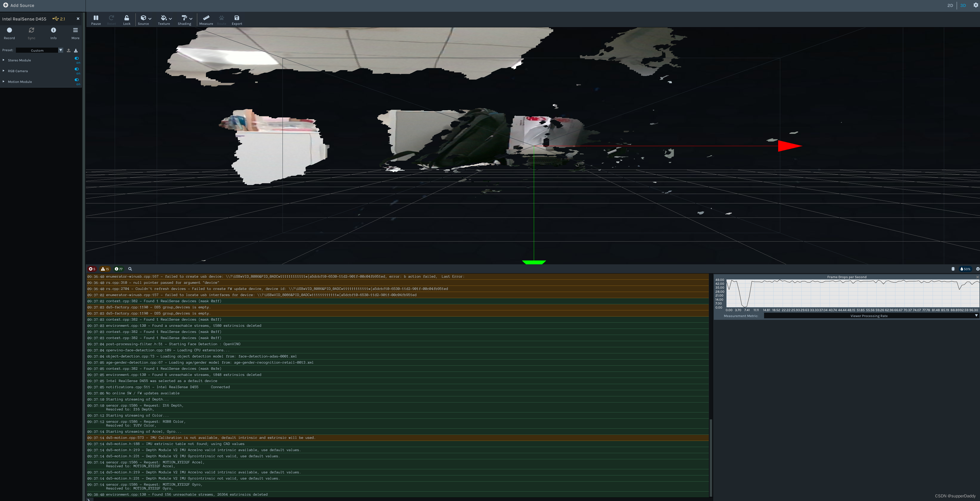Viewport: 980px width, 501px height.
Task: Expand the Stereo Module settings
Action: [4, 60]
